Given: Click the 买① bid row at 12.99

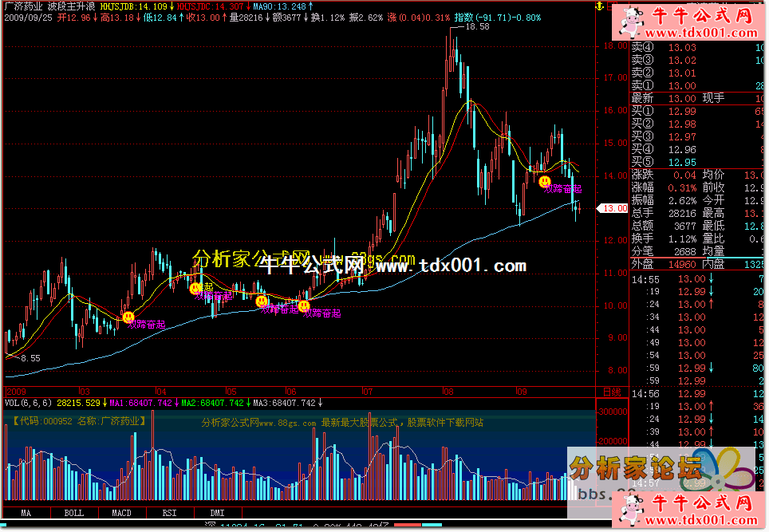Looking at the screenshot, I should pyautogui.click(x=697, y=112).
